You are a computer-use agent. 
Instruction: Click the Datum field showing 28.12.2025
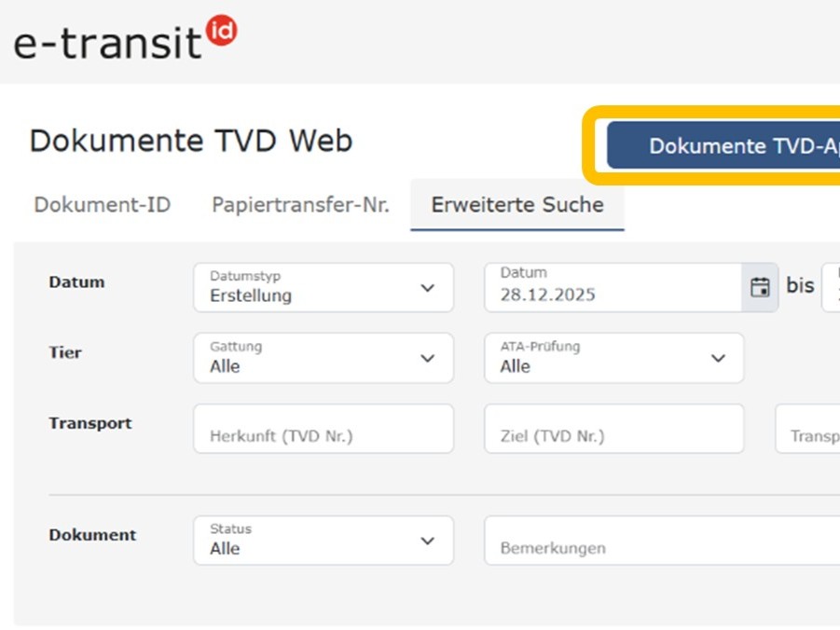click(x=613, y=287)
